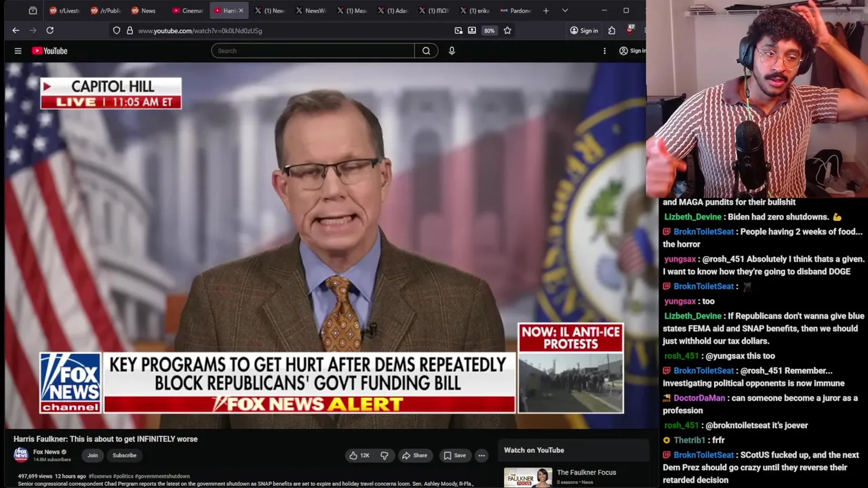Go to the YouTube home logo
The image size is (868, 488).
point(50,51)
